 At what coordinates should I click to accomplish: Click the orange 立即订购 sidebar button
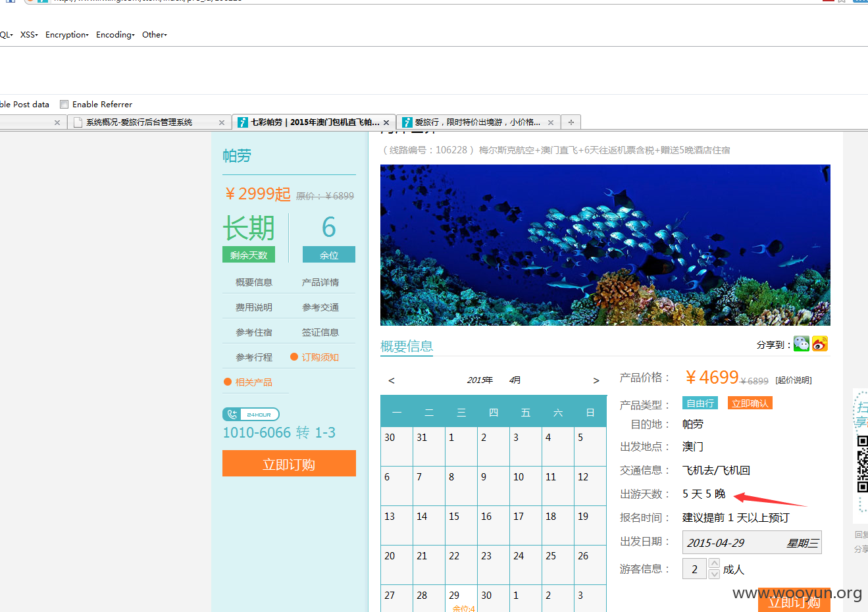(289, 463)
